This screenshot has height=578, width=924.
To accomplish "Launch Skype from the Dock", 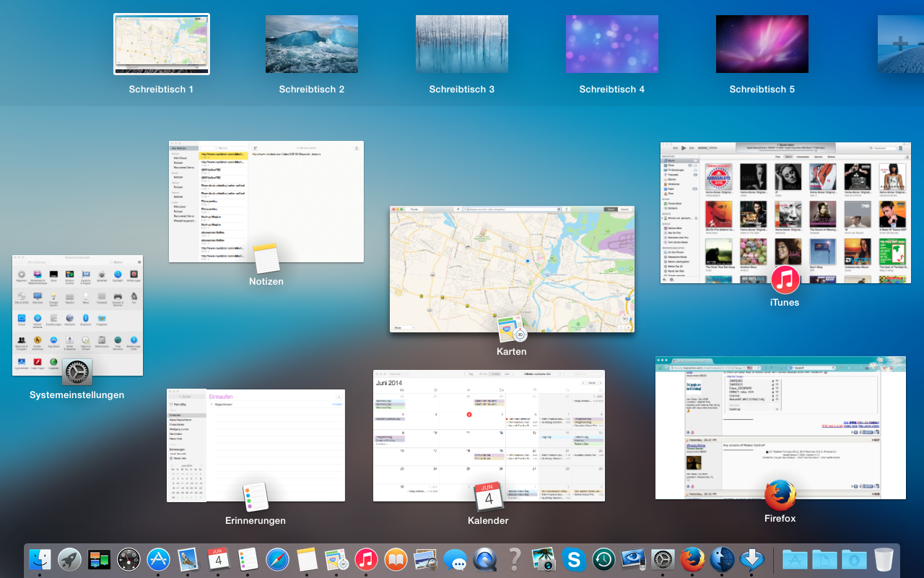I will (574, 560).
